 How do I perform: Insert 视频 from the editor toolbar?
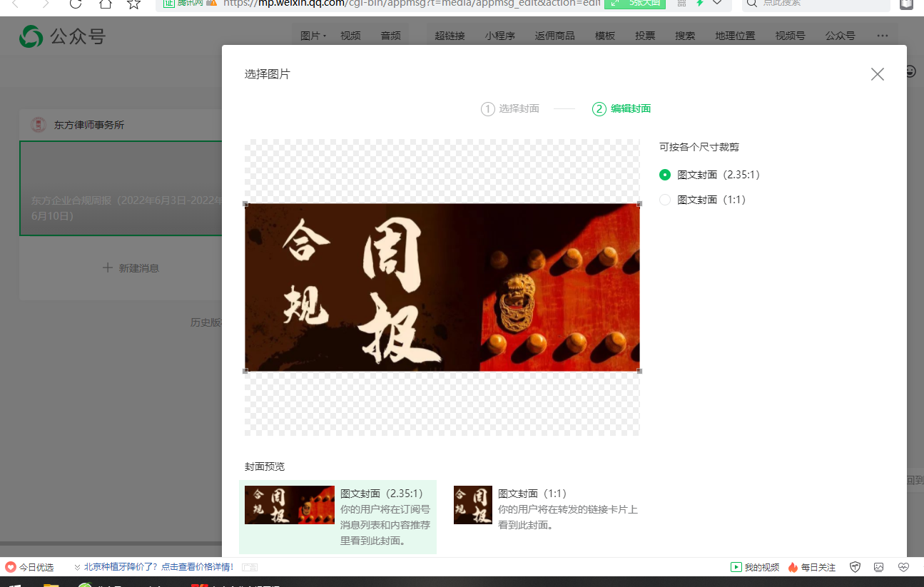point(350,36)
